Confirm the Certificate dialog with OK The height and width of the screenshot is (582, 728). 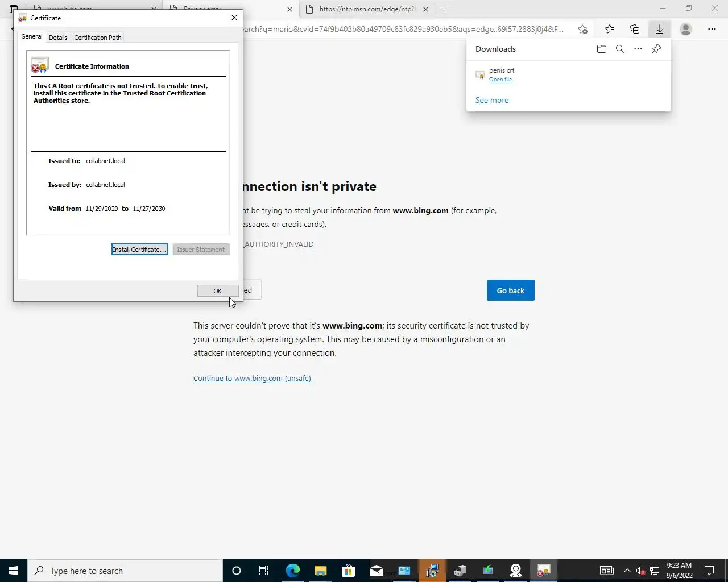218,290
